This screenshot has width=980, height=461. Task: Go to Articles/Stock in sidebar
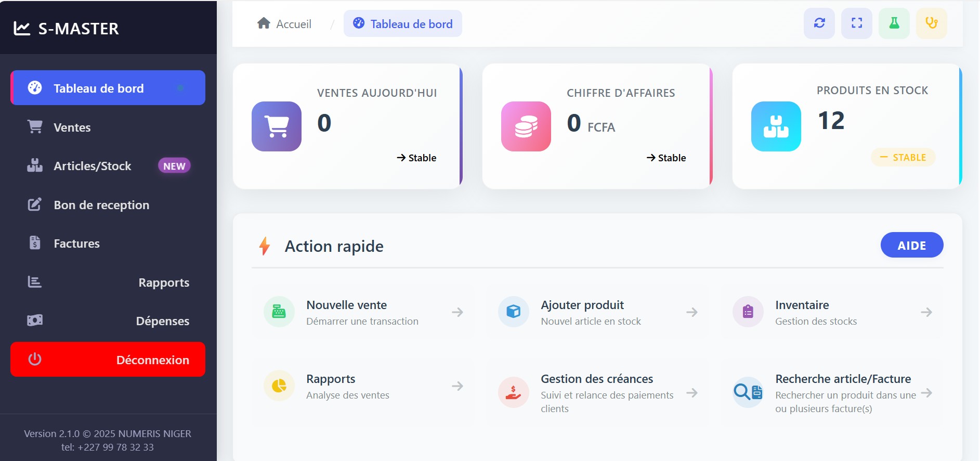108,165
